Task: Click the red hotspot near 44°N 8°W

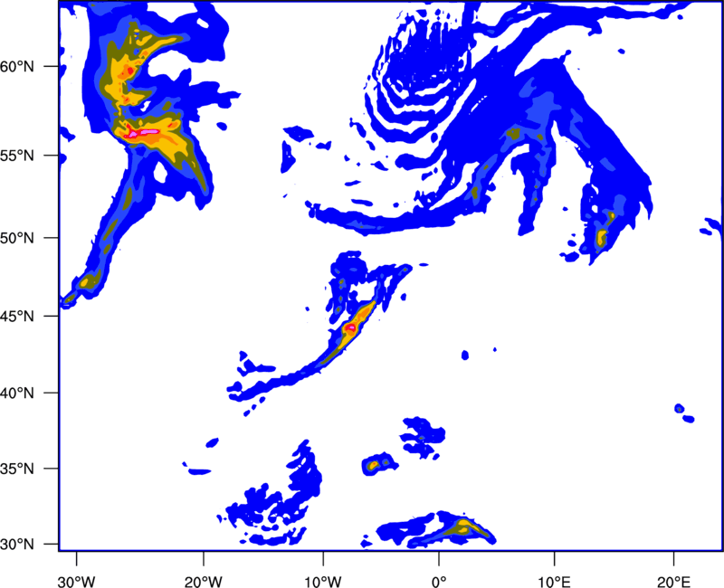Action: tap(350, 327)
